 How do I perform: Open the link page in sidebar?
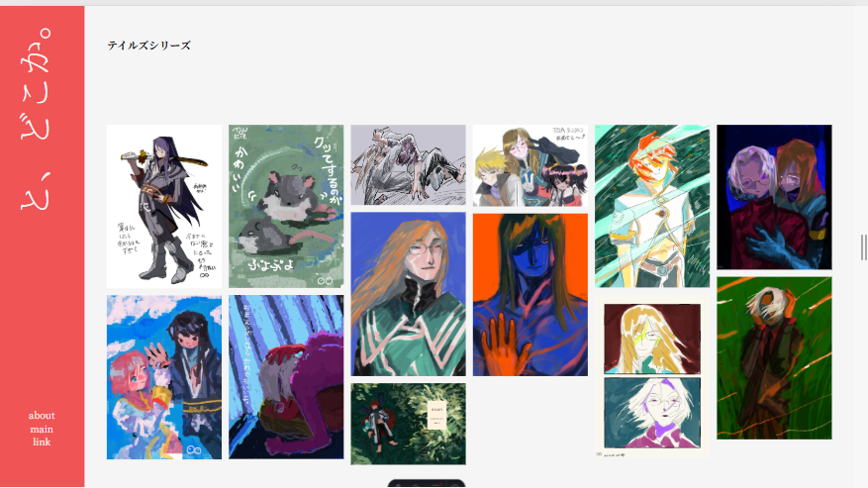[x=42, y=442]
